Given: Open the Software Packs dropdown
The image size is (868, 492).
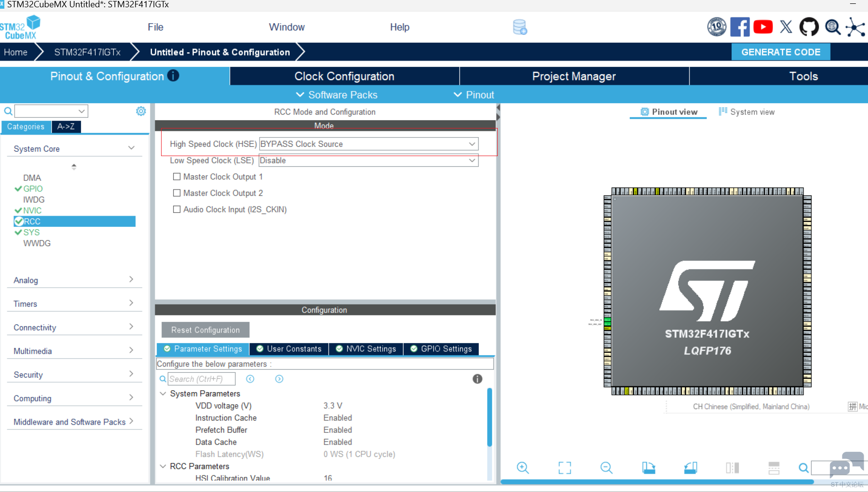Looking at the screenshot, I should pos(337,95).
